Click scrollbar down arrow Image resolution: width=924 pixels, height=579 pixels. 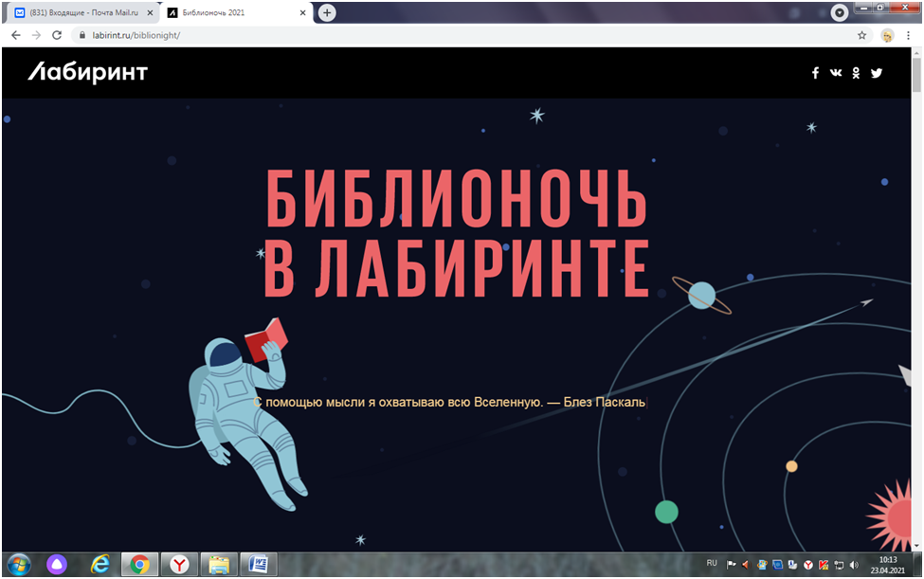(x=916, y=546)
